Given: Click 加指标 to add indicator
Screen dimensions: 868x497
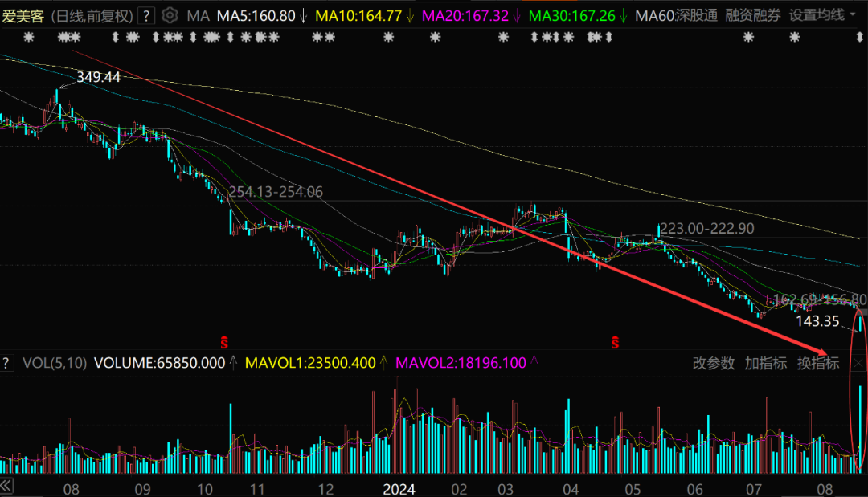Looking at the screenshot, I should click(x=766, y=363).
